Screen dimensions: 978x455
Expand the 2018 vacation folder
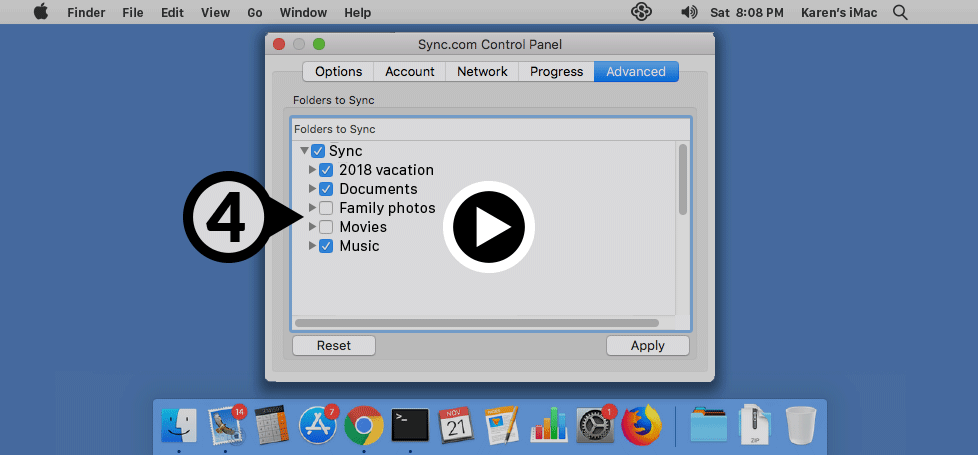coord(313,170)
